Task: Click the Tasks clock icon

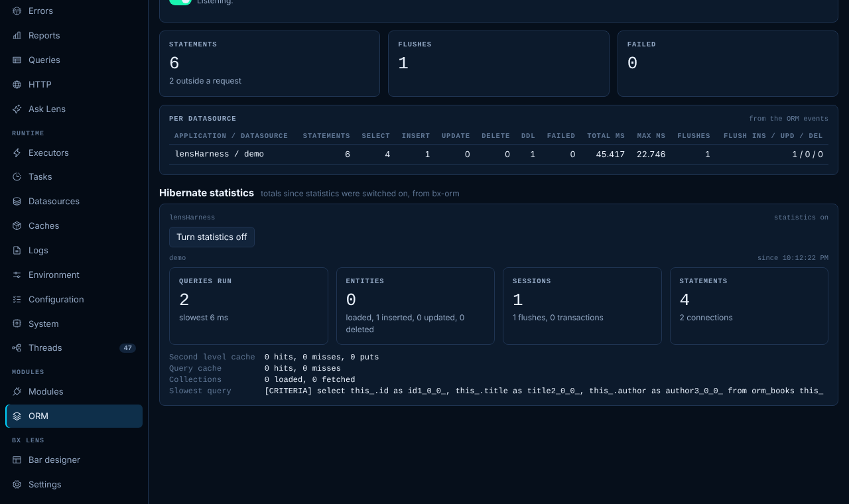Action: tap(17, 177)
